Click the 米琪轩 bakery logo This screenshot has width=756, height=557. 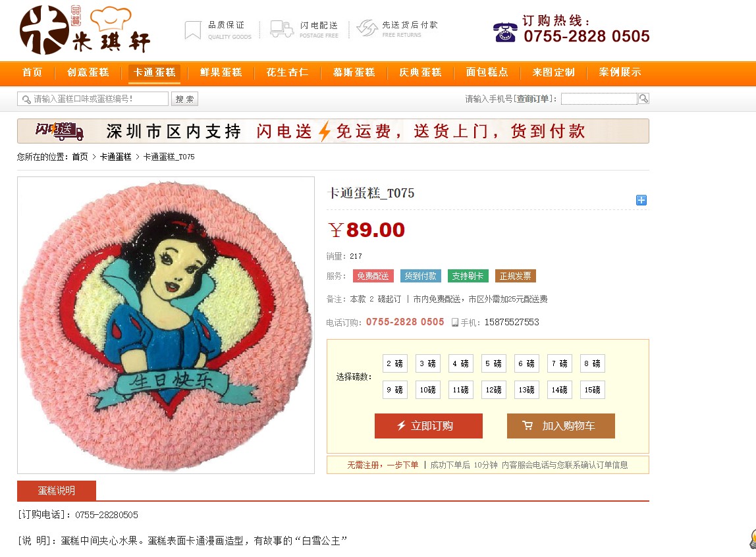pyautogui.click(x=85, y=30)
